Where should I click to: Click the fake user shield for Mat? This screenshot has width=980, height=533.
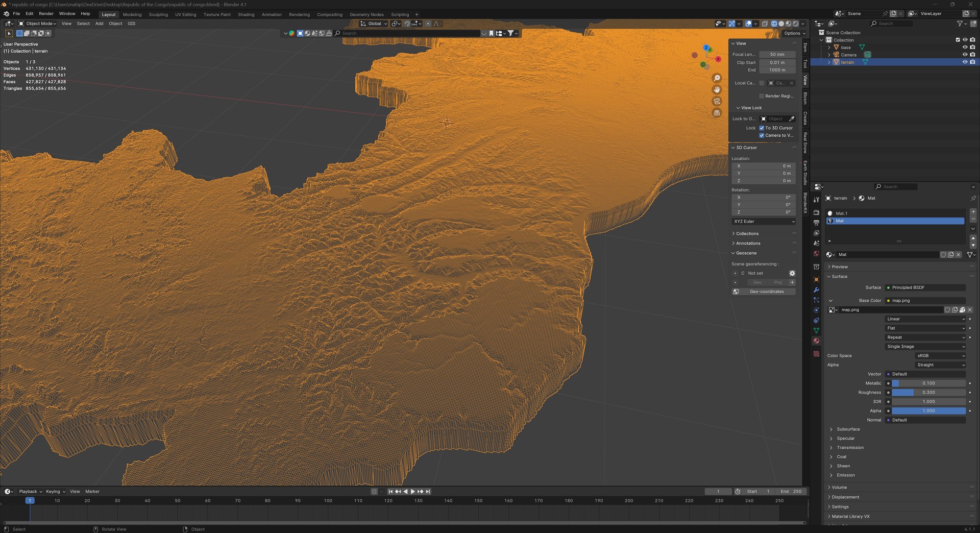943,254
